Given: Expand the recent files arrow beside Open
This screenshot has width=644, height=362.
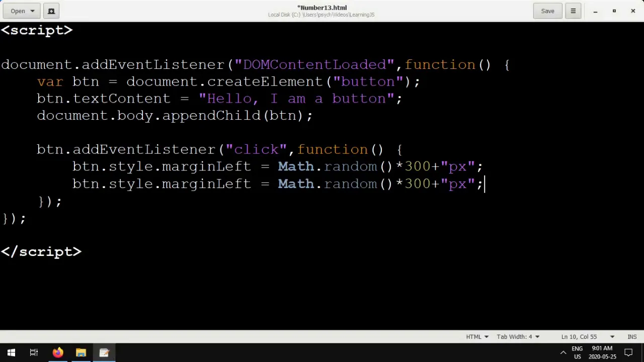Looking at the screenshot, I should coord(33,11).
